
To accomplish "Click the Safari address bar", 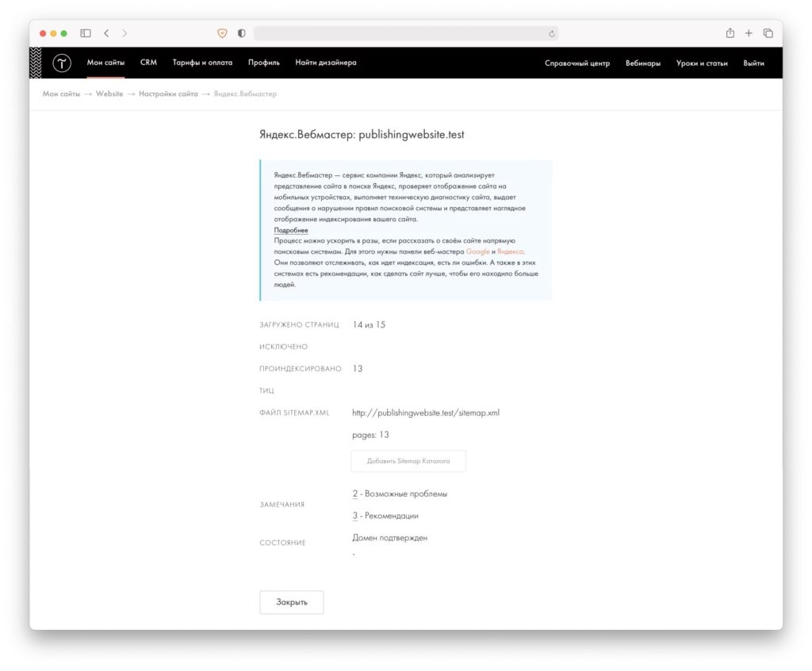I will (x=405, y=33).
